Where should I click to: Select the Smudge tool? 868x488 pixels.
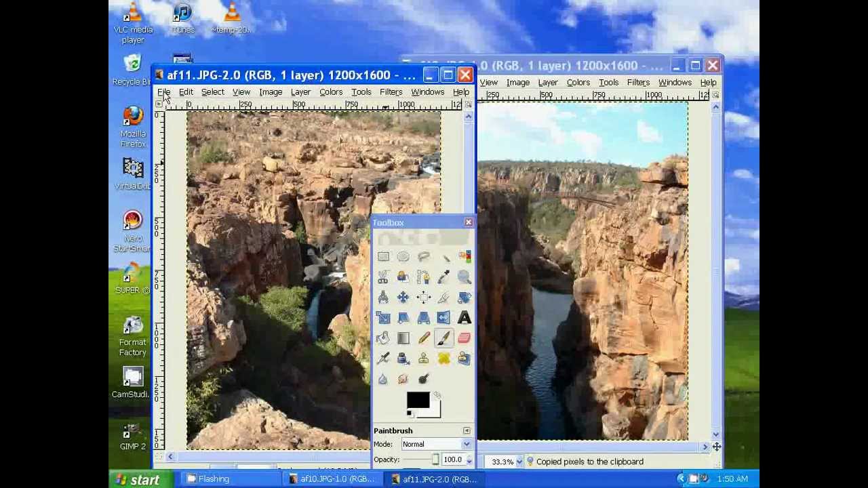(403, 379)
